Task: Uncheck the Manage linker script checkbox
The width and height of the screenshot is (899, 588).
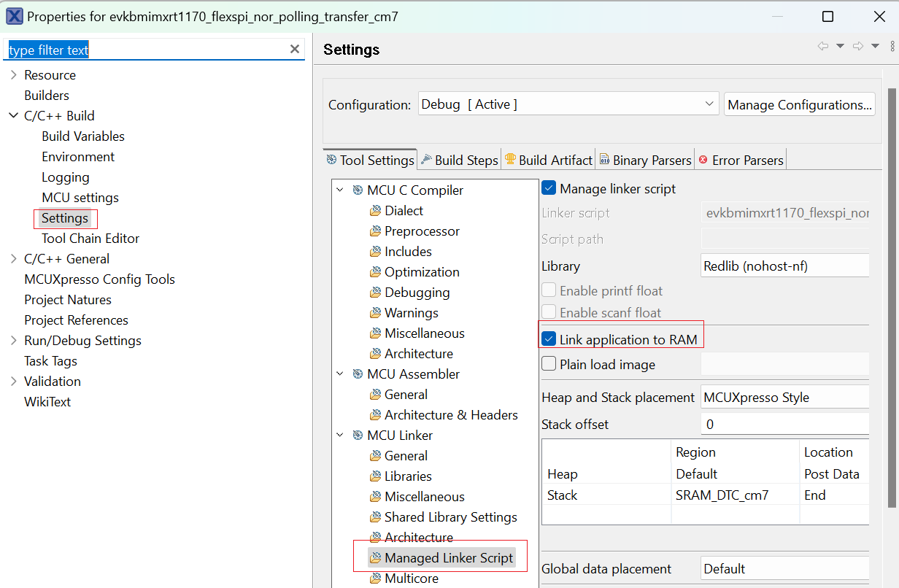Action: 549,189
